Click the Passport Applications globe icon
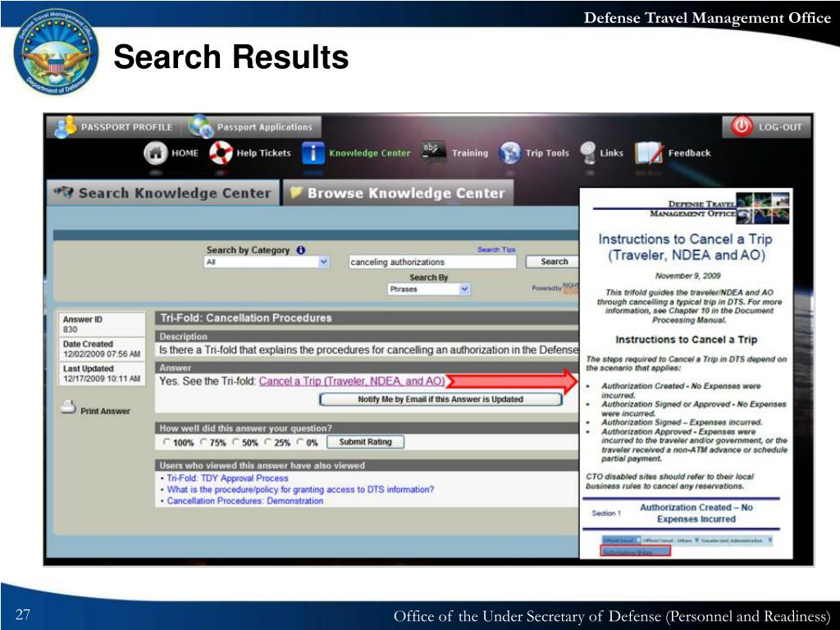840x630 pixels. coord(201,126)
